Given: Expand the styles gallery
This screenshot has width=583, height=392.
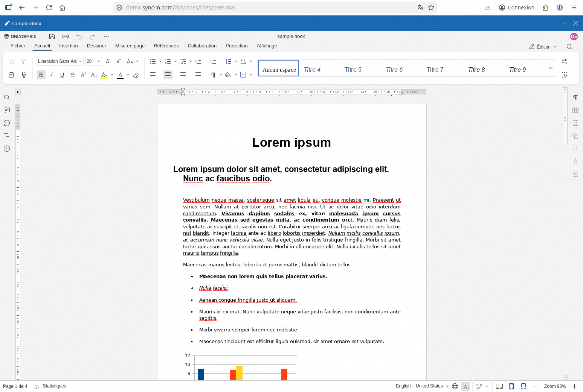Looking at the screenshot, I should [x=551, y=68].
